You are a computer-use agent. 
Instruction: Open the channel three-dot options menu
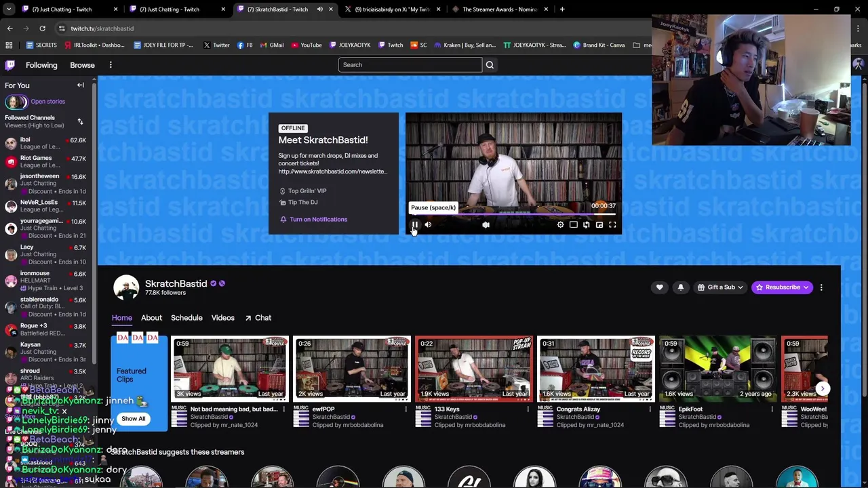pos(821,287)
